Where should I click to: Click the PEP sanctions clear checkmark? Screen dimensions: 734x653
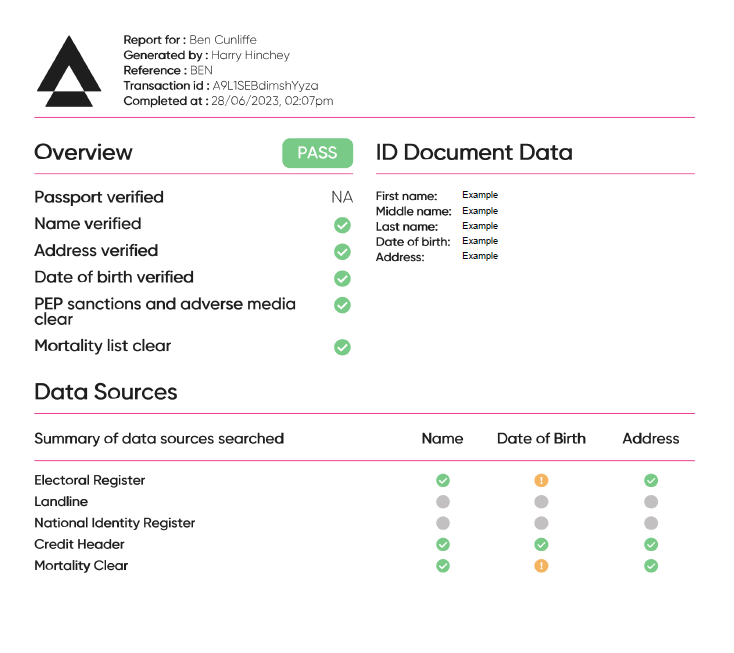tap(342, 305)
